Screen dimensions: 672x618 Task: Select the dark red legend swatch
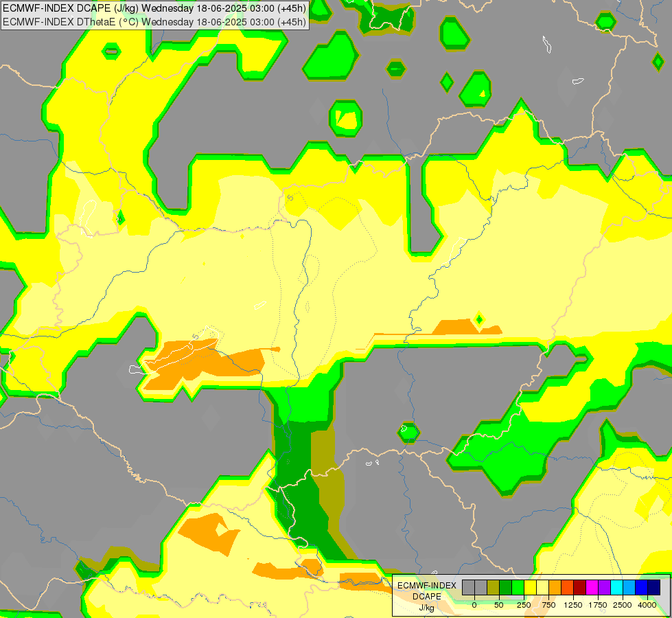[x=579, y=587]
